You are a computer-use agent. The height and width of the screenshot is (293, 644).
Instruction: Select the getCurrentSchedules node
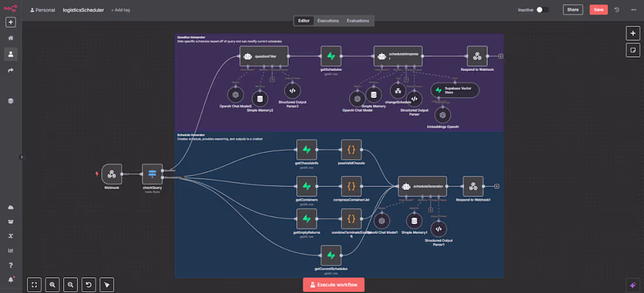click(x=331, y=255)
